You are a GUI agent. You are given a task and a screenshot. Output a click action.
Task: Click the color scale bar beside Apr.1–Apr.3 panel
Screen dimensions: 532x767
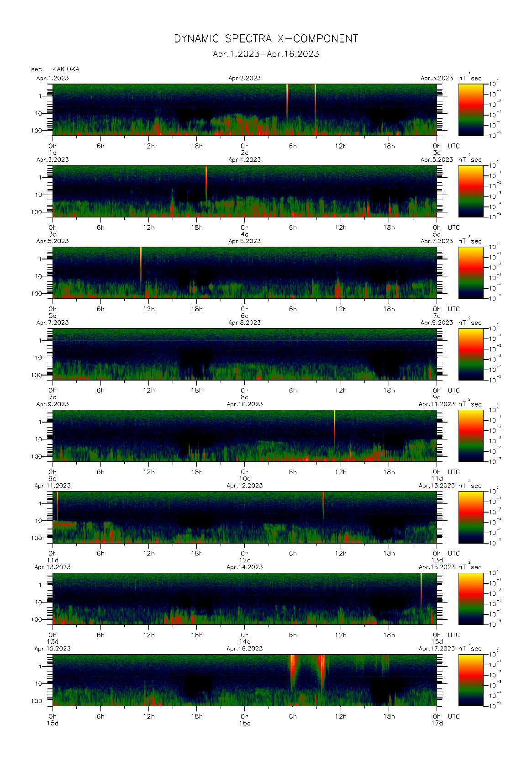tap(471, 110)
